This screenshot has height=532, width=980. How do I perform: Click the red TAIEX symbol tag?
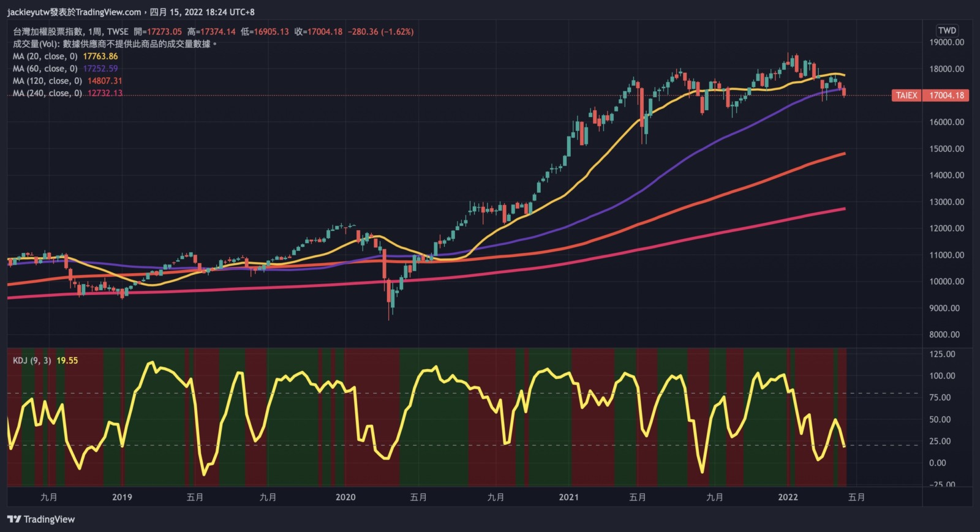[907, 96]
